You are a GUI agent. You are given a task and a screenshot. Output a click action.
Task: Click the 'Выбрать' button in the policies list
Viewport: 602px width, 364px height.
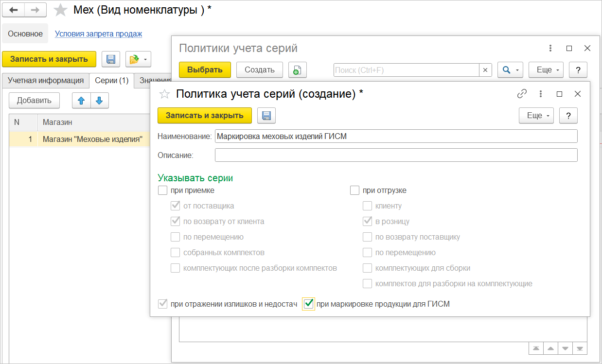pyautogui.click(x=205, y=70)
